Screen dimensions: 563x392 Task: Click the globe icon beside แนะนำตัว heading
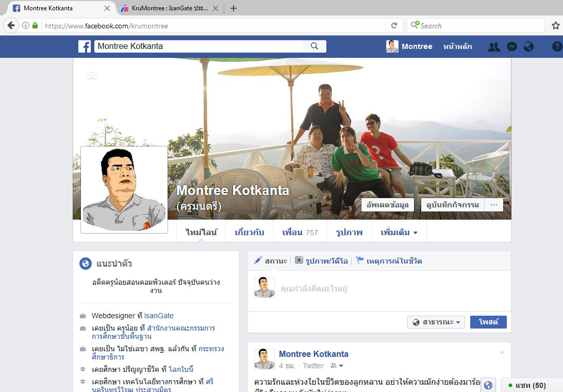[86, 264]
